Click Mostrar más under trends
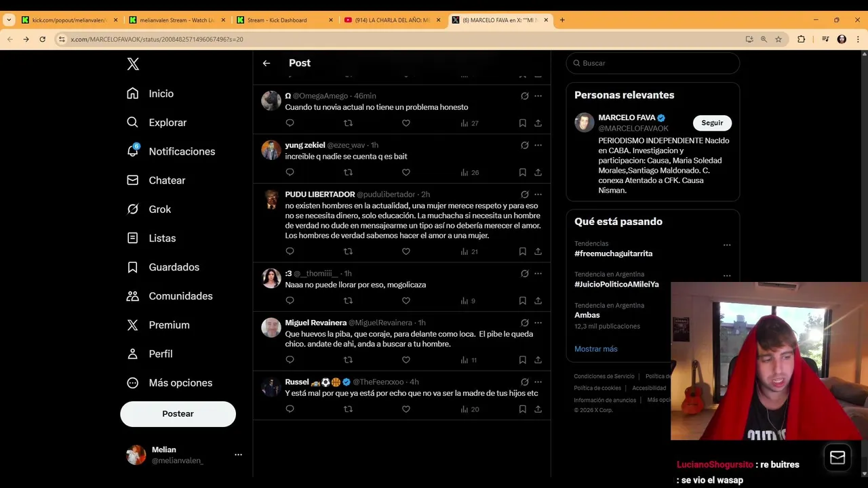The height and width of the screenshot is (488, 868). coord(596,349)
